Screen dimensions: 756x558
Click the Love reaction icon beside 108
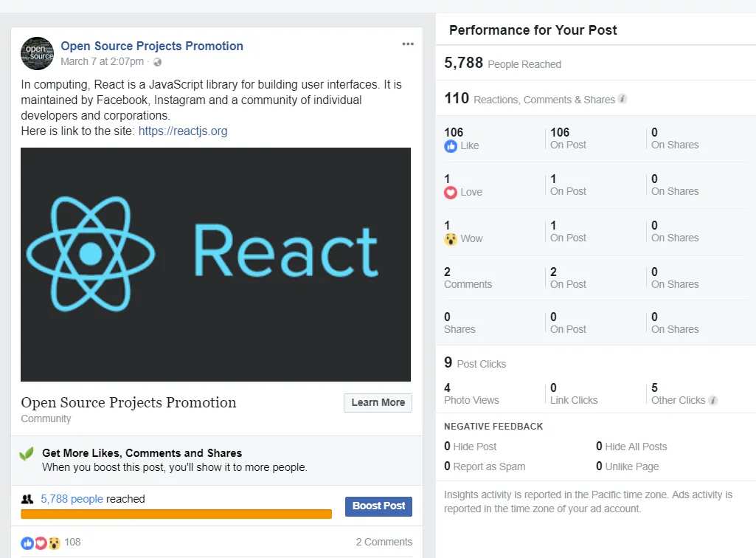click(41, 543)
